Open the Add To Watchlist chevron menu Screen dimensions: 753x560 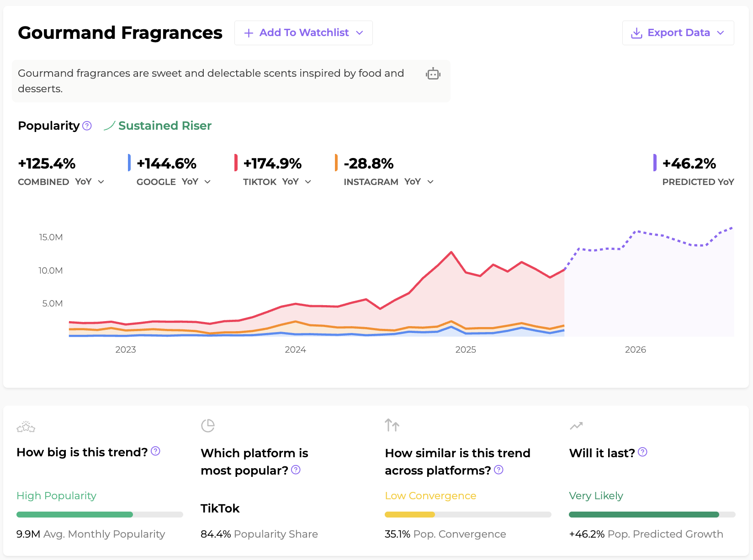click(360, 33)
